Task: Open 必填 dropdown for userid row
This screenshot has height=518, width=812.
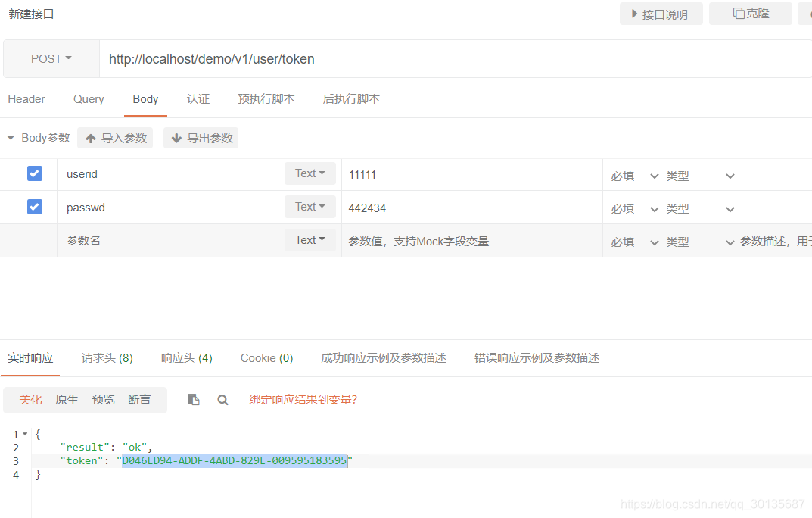Action: [x=634, y=176]
